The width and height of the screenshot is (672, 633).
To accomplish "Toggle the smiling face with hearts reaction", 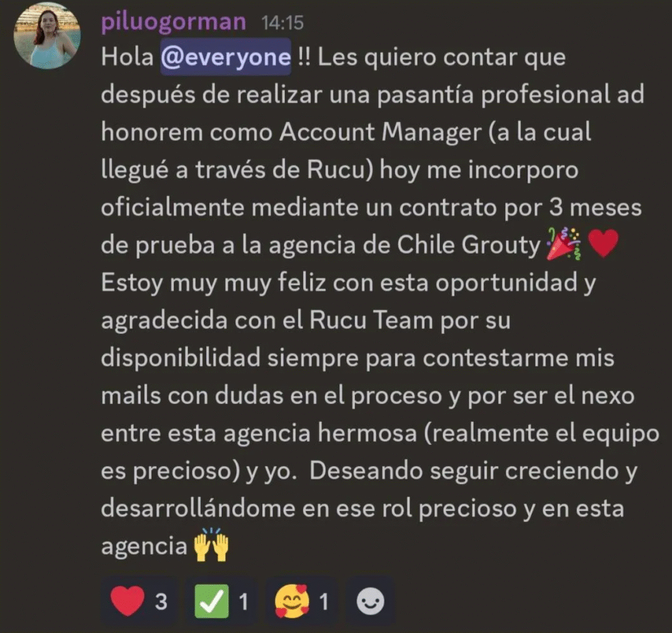I will tap(302, 602).
